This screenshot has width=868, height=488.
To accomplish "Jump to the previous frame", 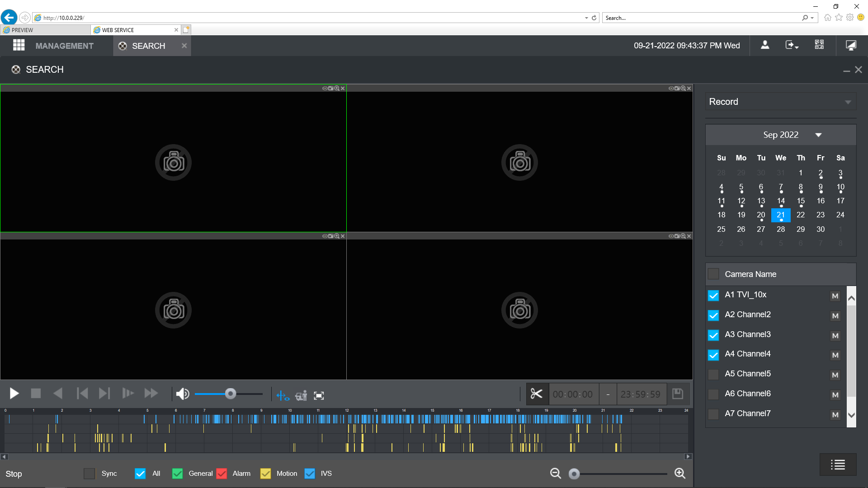I will [82, 394].
